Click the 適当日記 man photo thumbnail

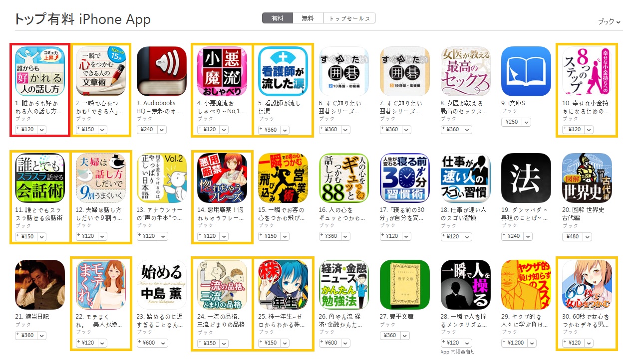coord(40,285)
